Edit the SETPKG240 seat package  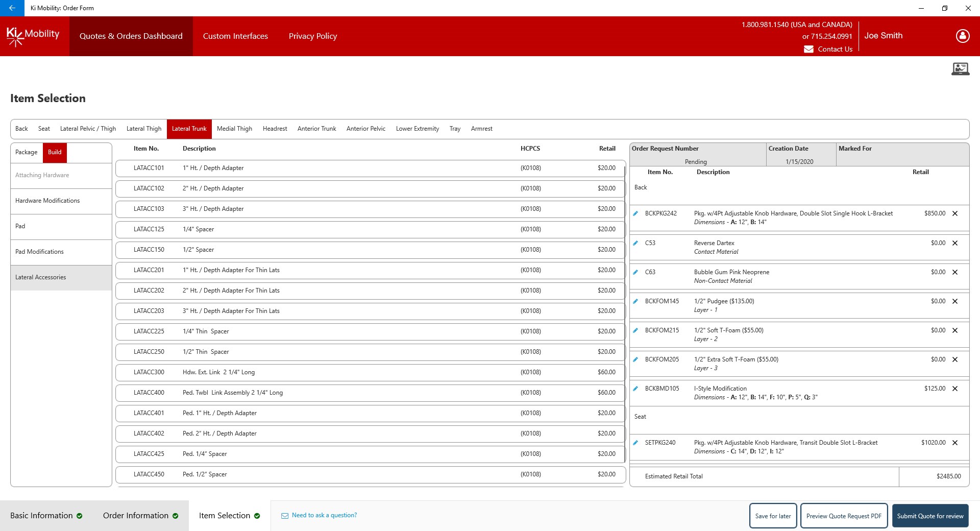pyautogui.click(x=635, y=443)
